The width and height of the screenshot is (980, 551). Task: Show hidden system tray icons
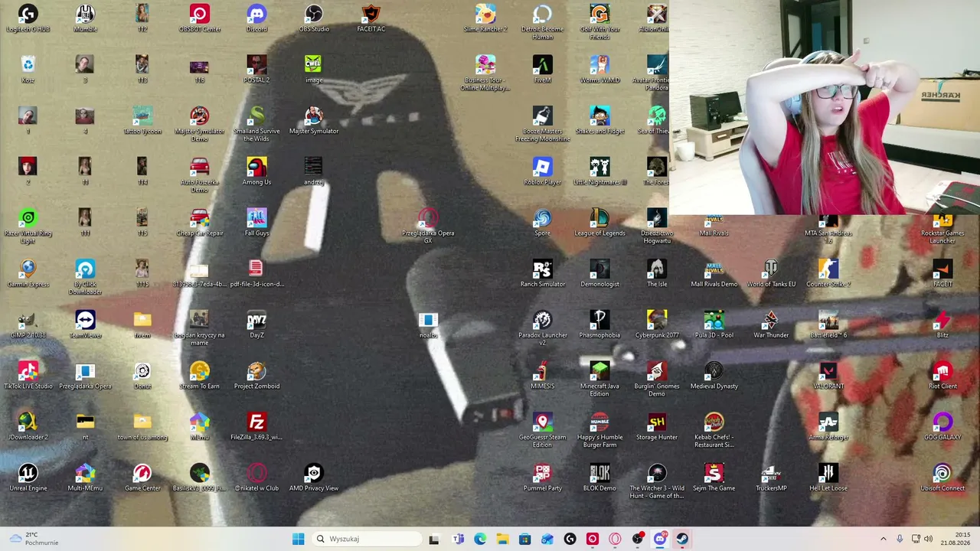coord(883,539)
